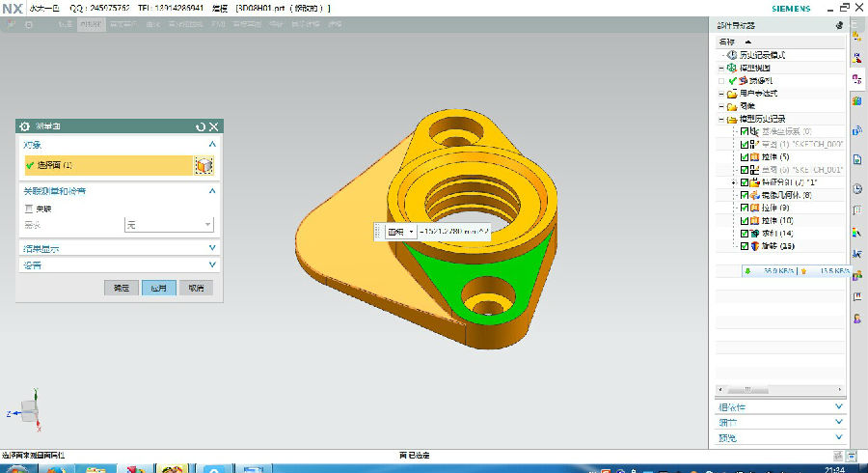Reset the measure dialog with the reset arrow
This screenshot has width=868, height=473.
pos(201,126)
